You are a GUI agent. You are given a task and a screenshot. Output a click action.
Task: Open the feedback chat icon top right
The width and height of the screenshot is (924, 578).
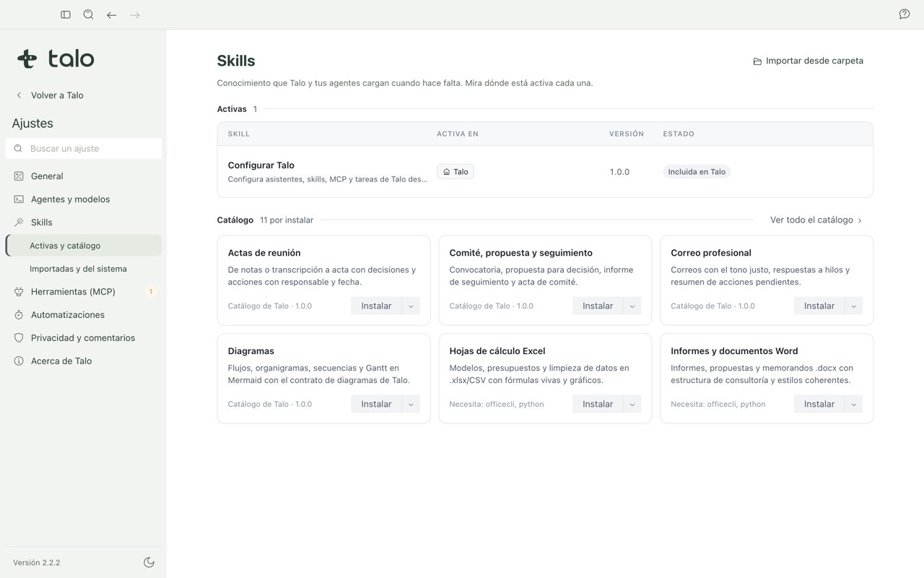click(905, 14)
